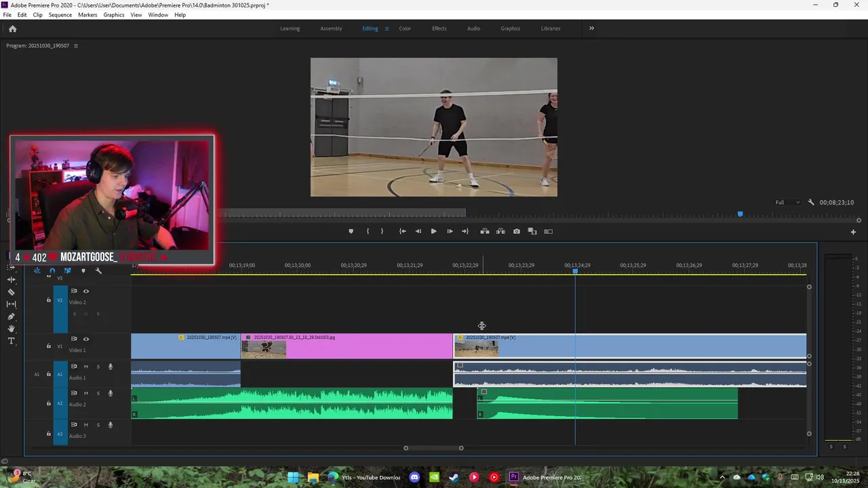Viewport: 868px width, 488px height.
Task: Open the Clip menu
Action: 37,15
